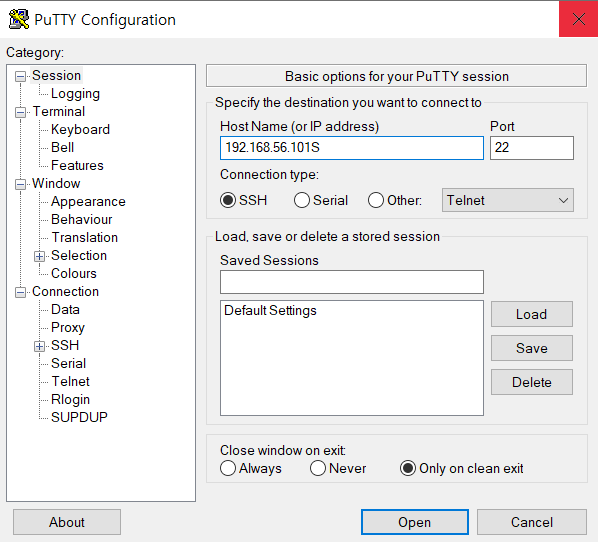The image size is (598, 542).
Task: Open the Proxy settings category
Action: [x=68, y=327]
